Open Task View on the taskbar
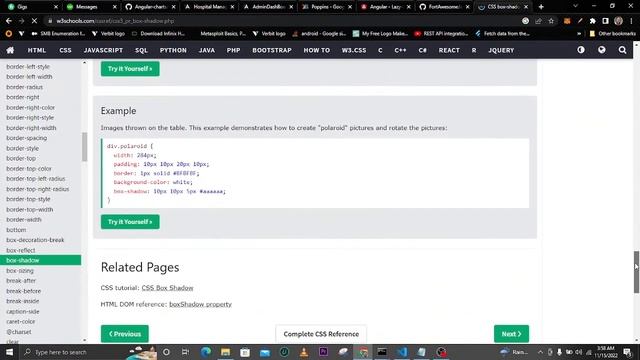 (185, 352)
